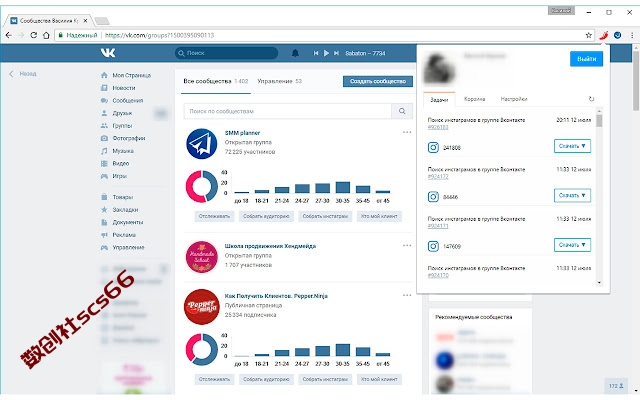640x400 pixels.
Task: Click the Instagram icon next to 147609
Action: coord(433,246)
